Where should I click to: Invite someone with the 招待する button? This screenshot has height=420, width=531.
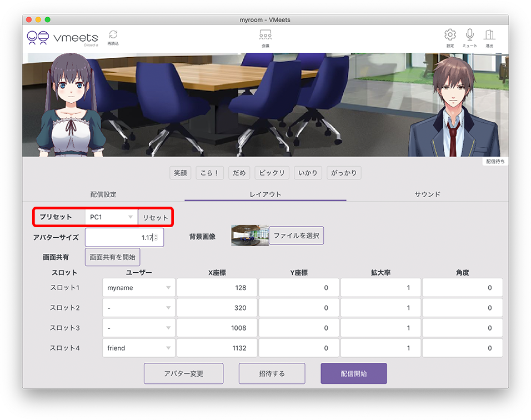(x=272, y=373)
